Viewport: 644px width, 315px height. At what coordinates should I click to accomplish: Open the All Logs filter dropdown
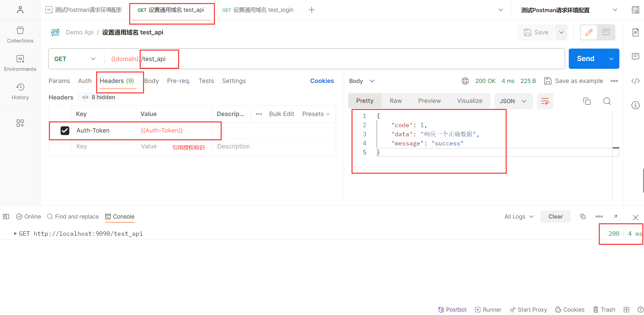519,217
